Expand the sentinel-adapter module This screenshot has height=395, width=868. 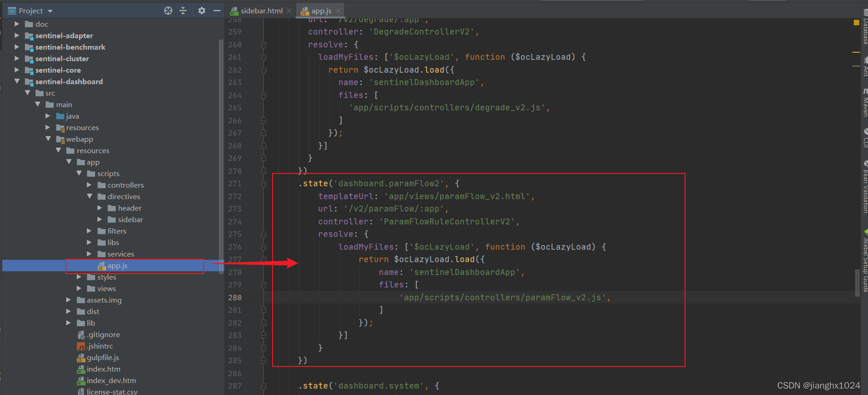pyautogui.click(x=17, y=35)
